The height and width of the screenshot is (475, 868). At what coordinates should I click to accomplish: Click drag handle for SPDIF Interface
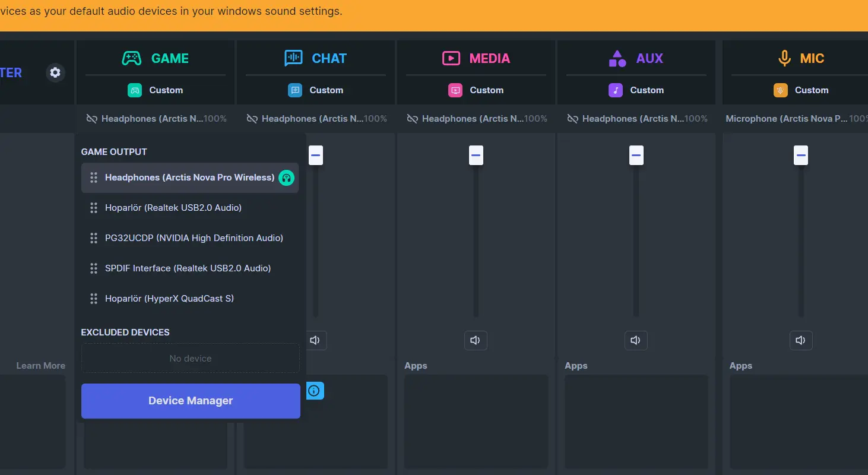point(94,268)
